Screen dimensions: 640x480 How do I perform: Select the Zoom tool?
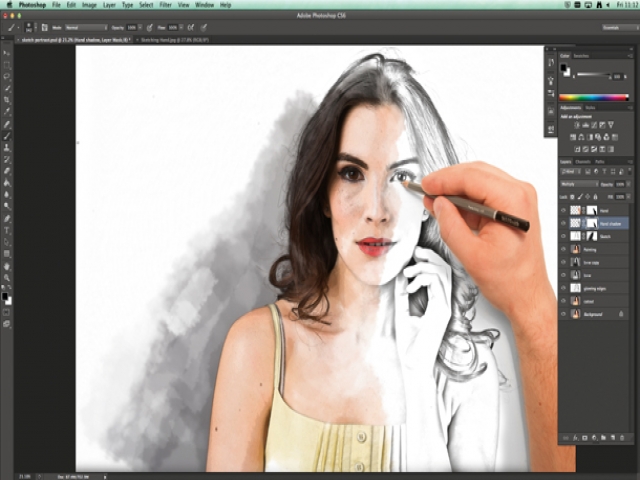pyautogui.click(x=7, y=278)
